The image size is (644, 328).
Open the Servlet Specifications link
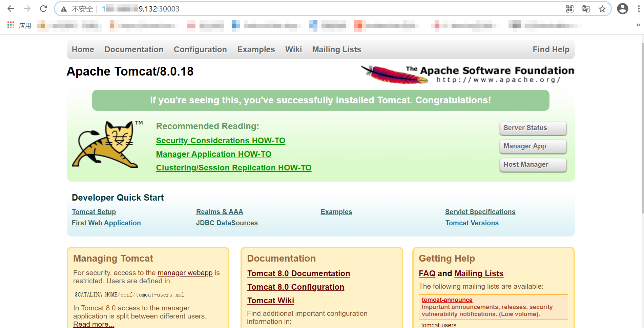pyautogui.click(x=480, y=212)
